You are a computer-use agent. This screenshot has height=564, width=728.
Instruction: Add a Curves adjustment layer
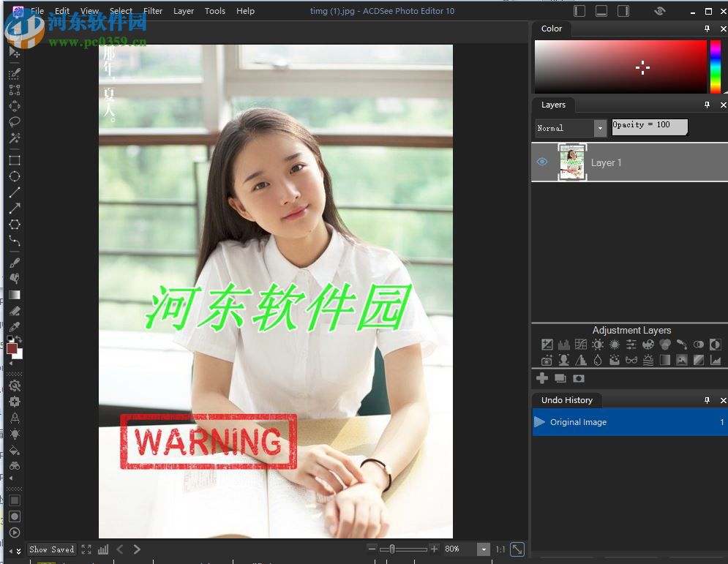[x=579, y=344]
